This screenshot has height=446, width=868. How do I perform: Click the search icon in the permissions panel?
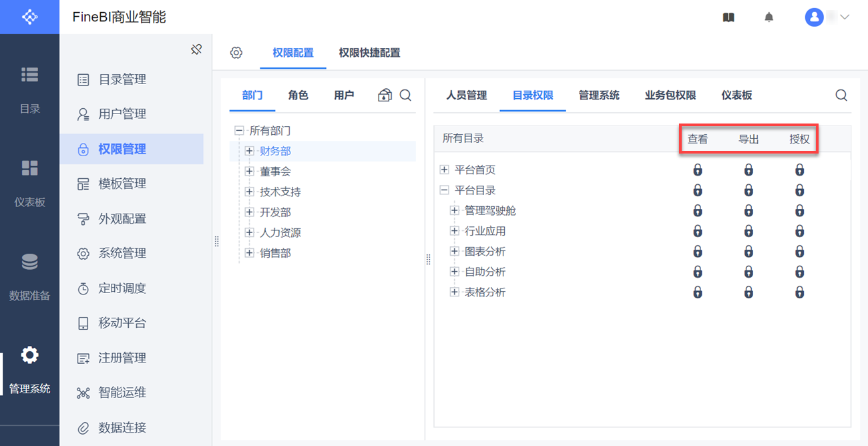pyautogui.click(x=841, y=95)
